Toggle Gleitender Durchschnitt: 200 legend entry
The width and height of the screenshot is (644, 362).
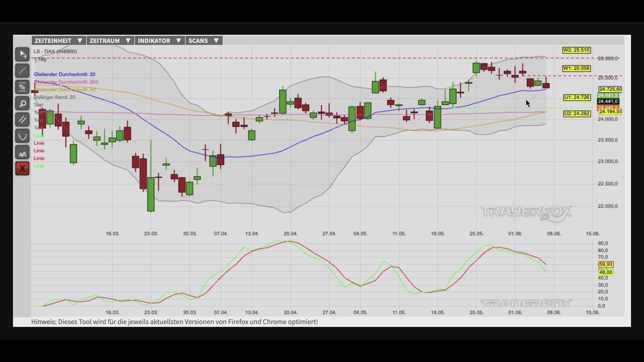[66, 82]
